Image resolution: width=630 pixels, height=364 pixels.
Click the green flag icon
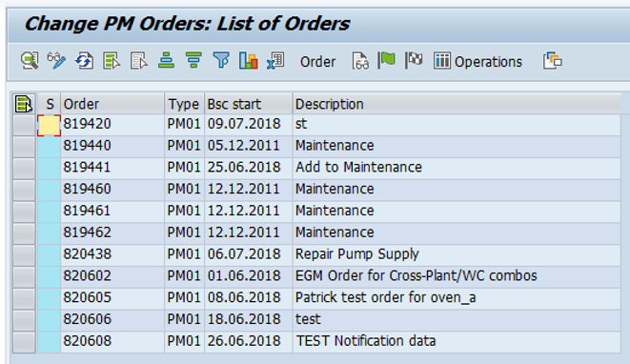(x=386, y=61)
